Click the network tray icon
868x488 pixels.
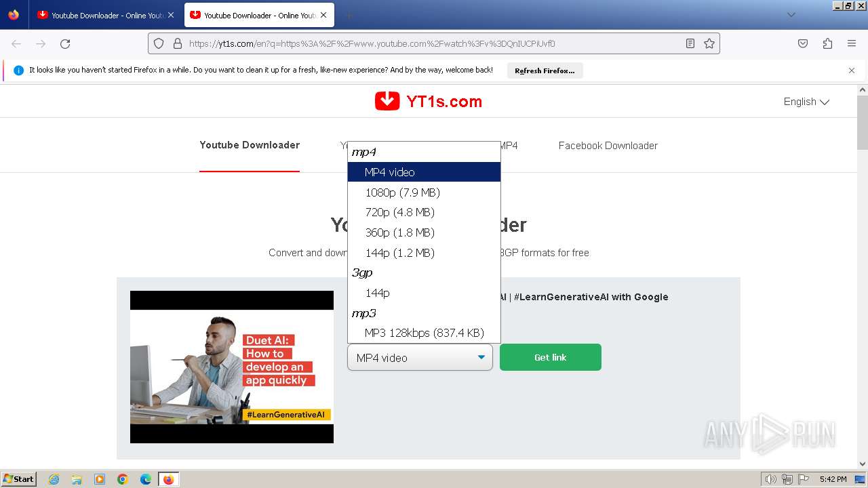point(787,479)
